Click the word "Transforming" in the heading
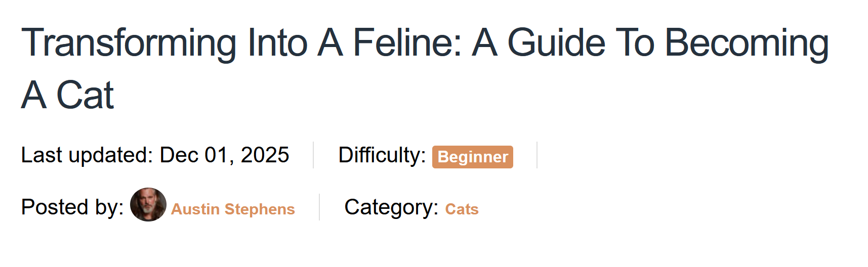Image resolution: width=868 pixels, height=267 pixels. pos(129,42)
